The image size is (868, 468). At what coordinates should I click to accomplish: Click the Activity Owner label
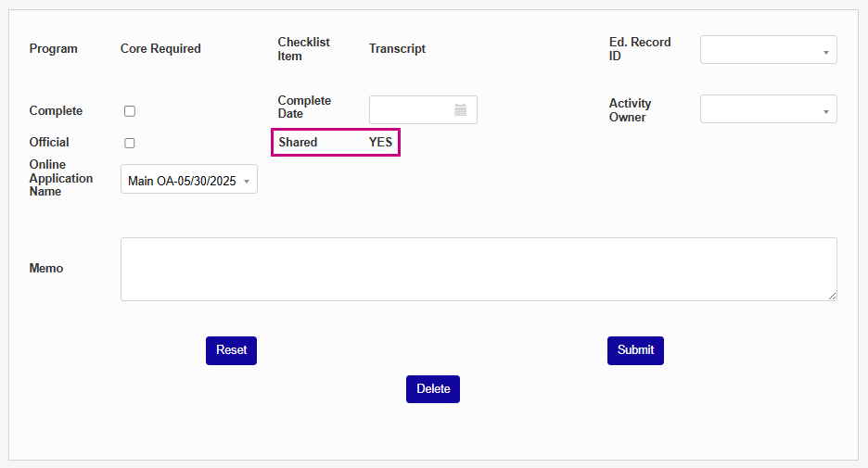[630, 110]
